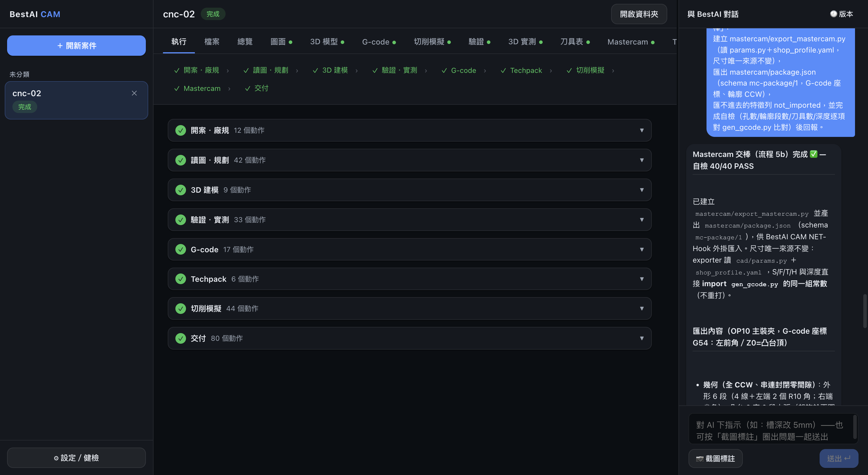The width and height of the screenshot is (868, 475).
Task: Click the green check icon on G-code row
Action: tap(181, 250)
